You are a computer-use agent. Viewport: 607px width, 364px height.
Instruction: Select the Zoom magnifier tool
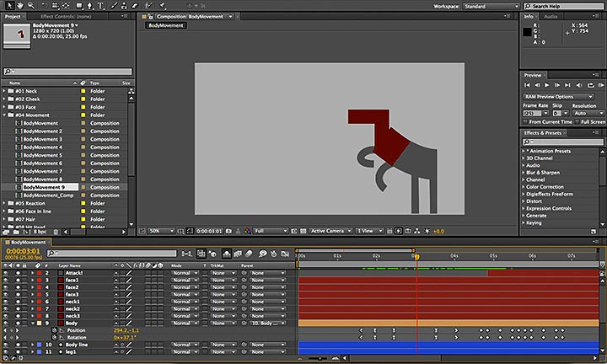point(30,5)
